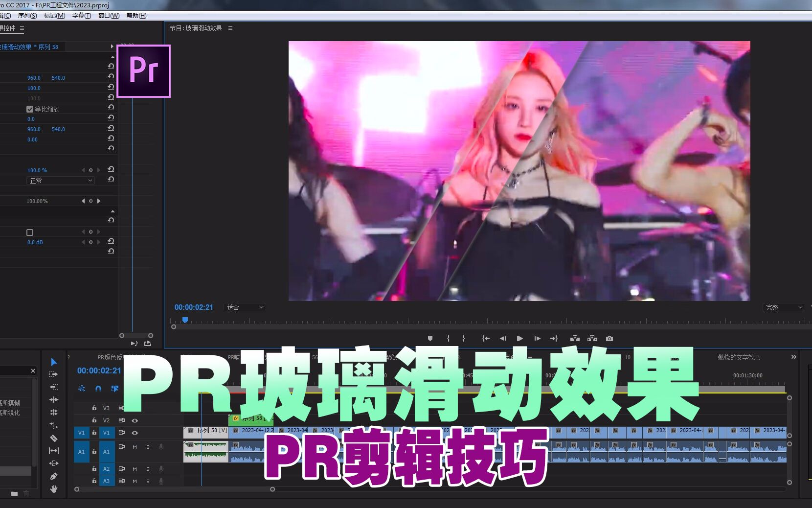Open the Program monitor panel menu
812x508 pixels.
230,28
